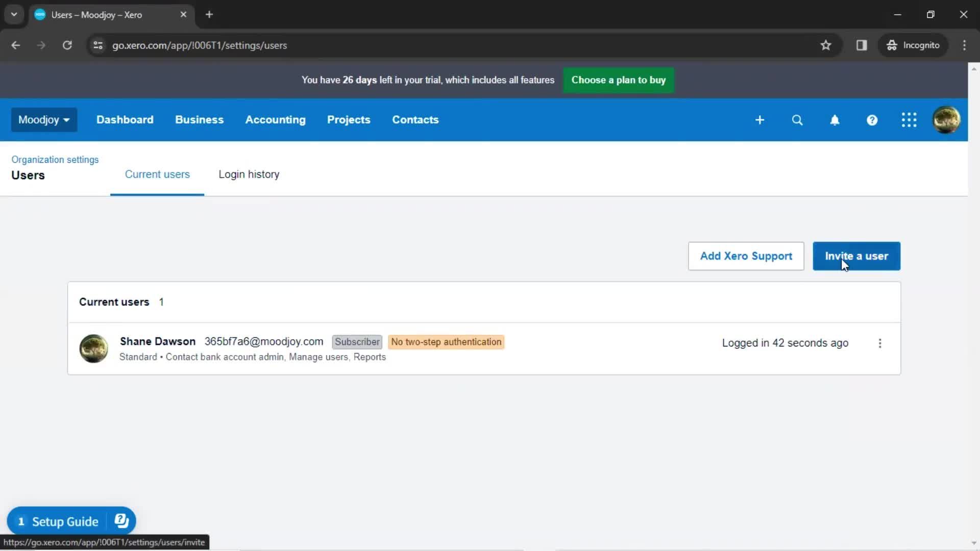Switch to the Login history tab
This screenshot has height=551, width=980.
coord(249,174)
